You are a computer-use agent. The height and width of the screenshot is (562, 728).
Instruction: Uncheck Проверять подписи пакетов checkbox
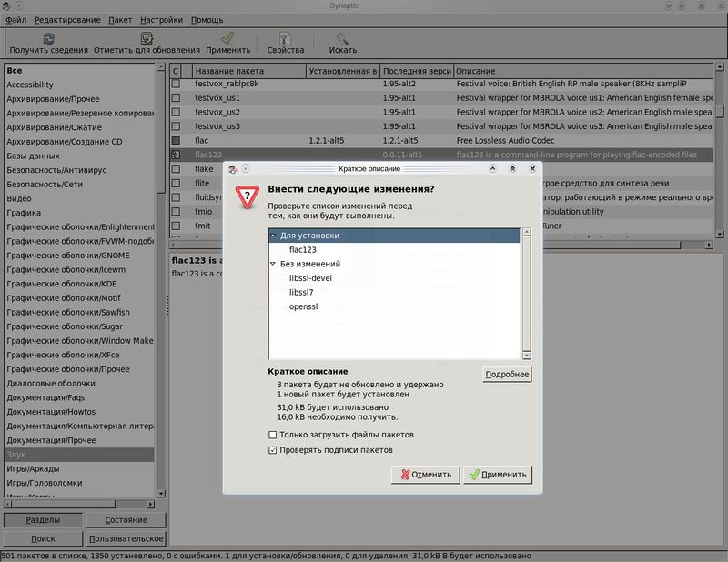tap(272, 450)
